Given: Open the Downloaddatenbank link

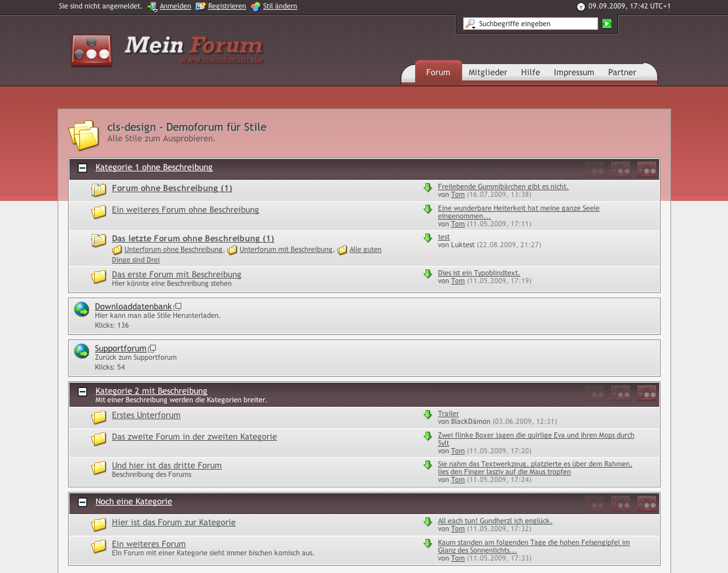Looking at the screenshot, I should tap(133, 306).
